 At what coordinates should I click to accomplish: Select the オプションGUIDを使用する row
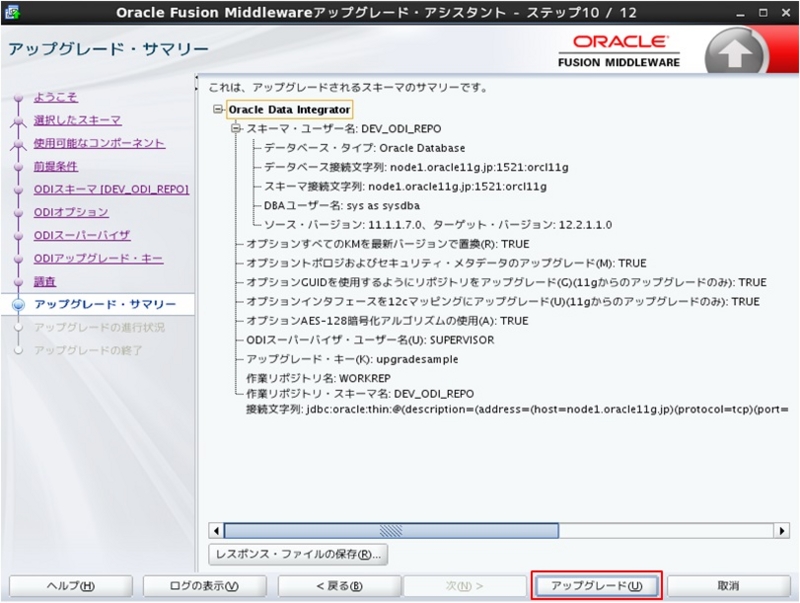click(x=506, y=283)
